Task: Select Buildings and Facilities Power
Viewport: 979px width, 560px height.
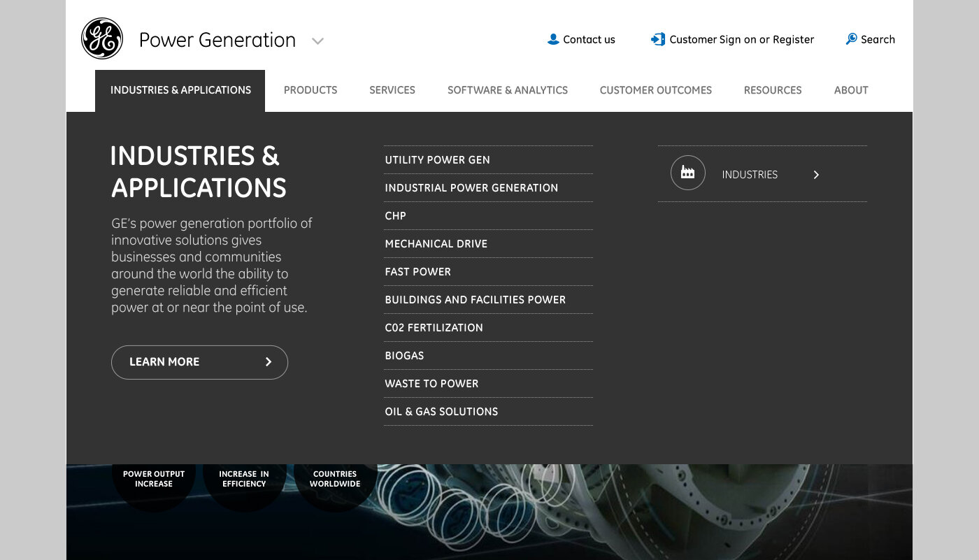Action: click(488, 300)
